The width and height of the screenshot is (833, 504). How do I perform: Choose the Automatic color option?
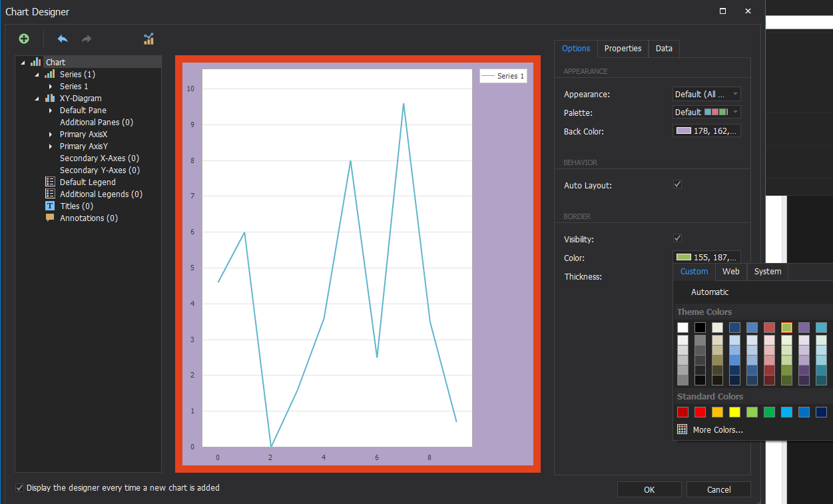pyautogui.click(x=710, y=292)
